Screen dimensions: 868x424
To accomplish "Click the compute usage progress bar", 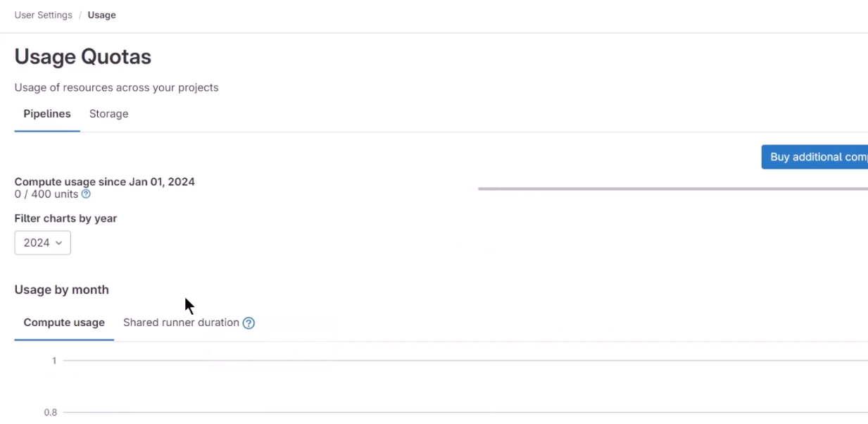I will 673,189.
